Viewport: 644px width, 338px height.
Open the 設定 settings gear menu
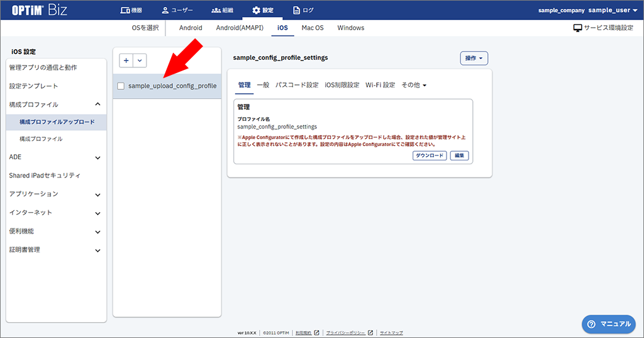click(x=262, y=10)
